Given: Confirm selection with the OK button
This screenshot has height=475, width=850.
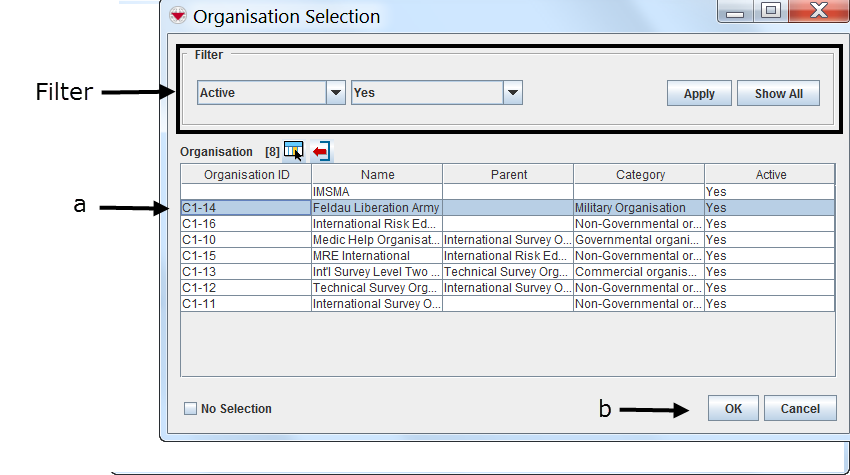Looking at the screenshot, I should click(733, 408).
